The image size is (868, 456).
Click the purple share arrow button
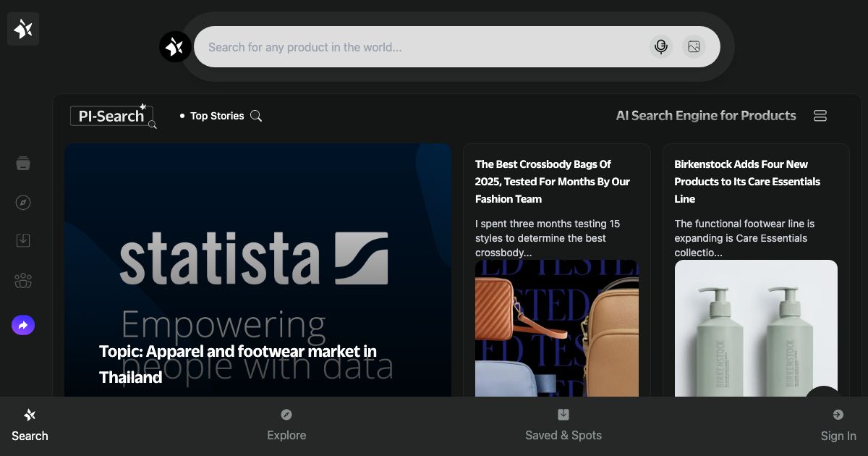point(23,326)
